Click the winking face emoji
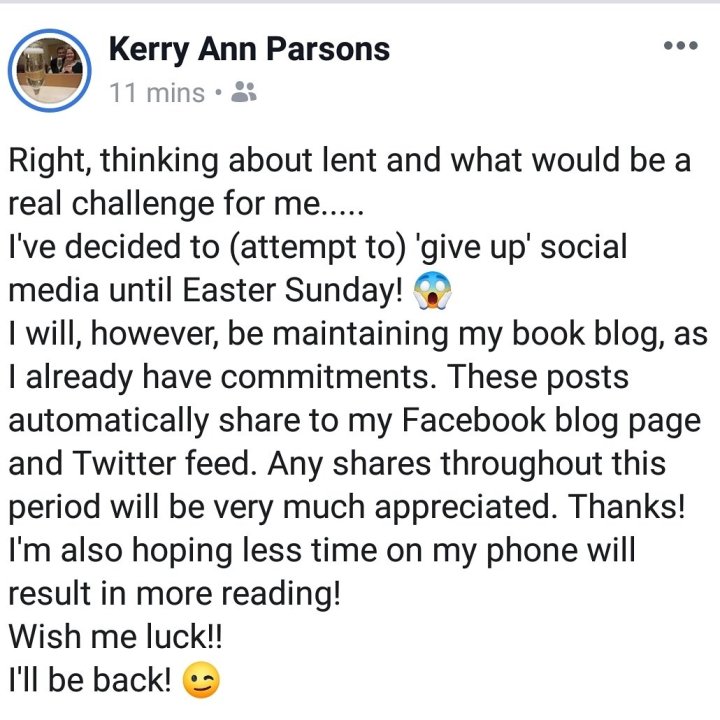Viewport: 720px width, 720px height. click(202, 680)
